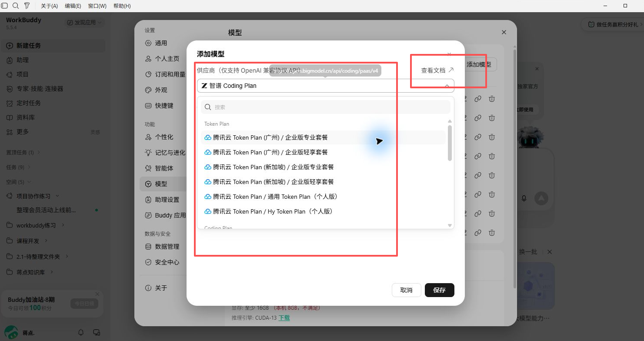Open the 查看文档 link
644x341 pixels.
pyautogui.click(x=437, y=70)
